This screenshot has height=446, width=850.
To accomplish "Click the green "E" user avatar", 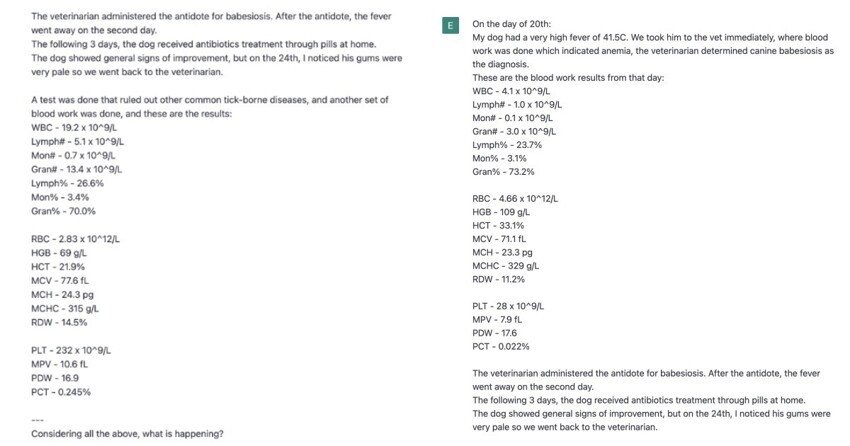I will point(451,23).
